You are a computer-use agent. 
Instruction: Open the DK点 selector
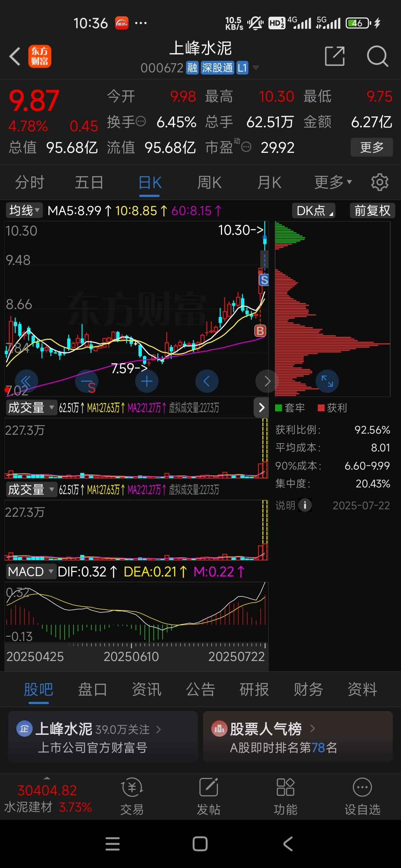[314, 210]
